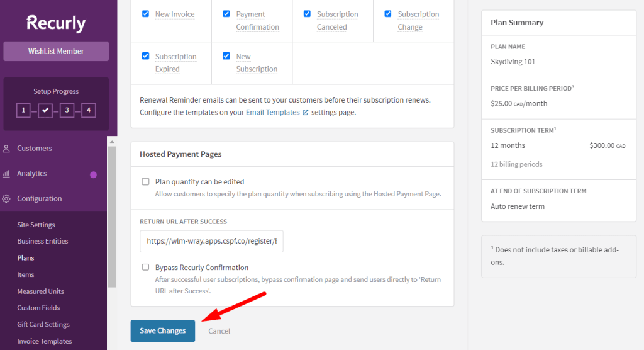Click the sidebar scrollbar thumb
644x350 pixels.
click(x=112, y=217)
